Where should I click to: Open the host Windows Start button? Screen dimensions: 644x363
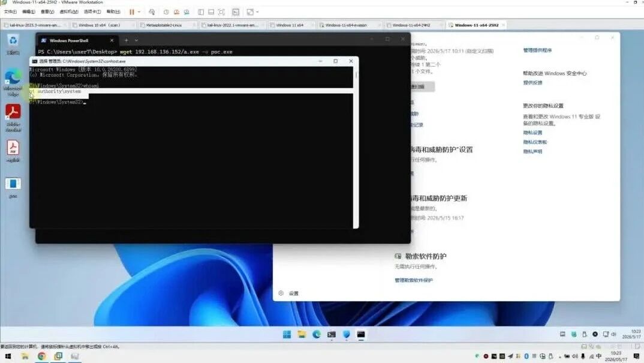pyautogui.click(x=8, y=356)
